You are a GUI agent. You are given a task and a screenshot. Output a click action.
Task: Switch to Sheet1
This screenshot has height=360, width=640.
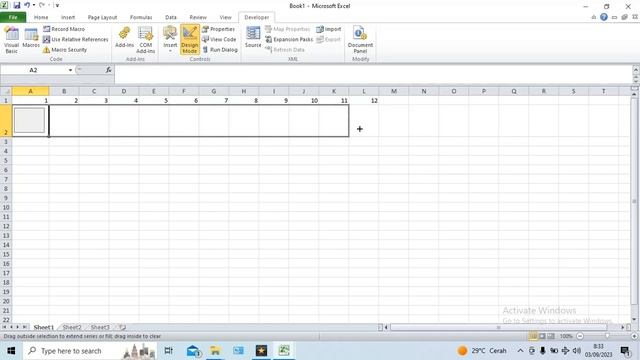click(x=43, y=327)
